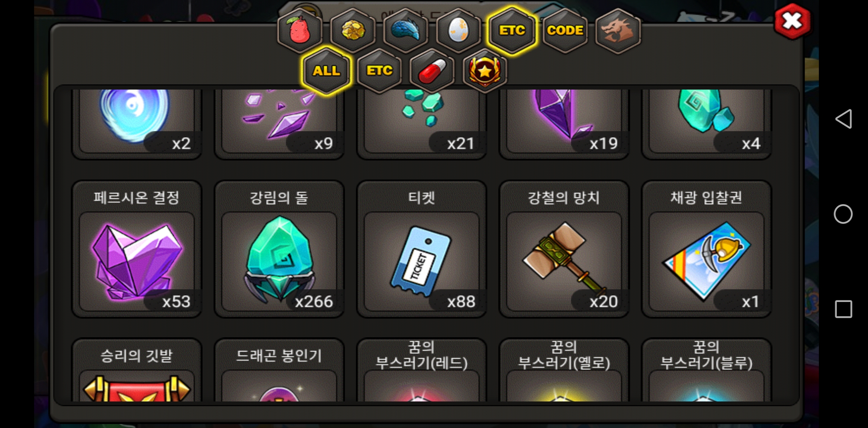The height and width of the screenshot is (428, 868).
Task: Open the fruit food category tab
Action: click(x=300, y=30)
